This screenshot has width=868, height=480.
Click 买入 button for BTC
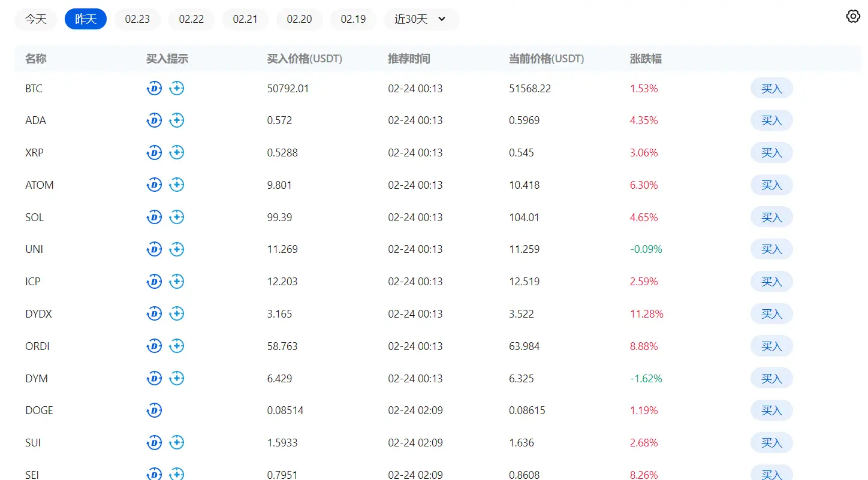coord(771,88)
